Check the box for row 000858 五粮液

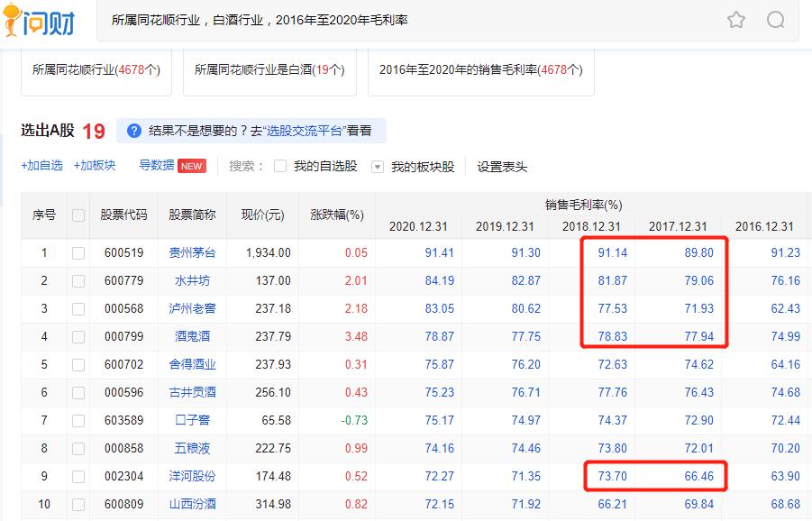pyautogui.click(x=78, y=449)
